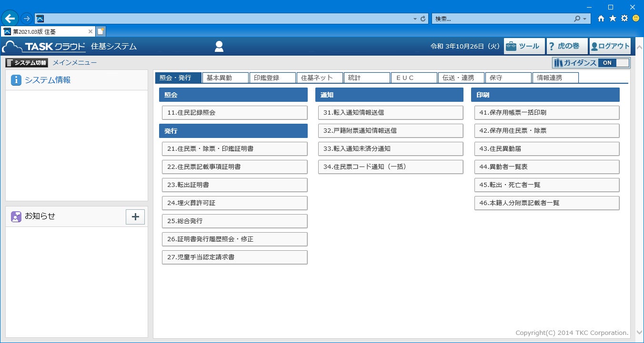
Task: Click the browser home icon
Action: click(600, 18)
